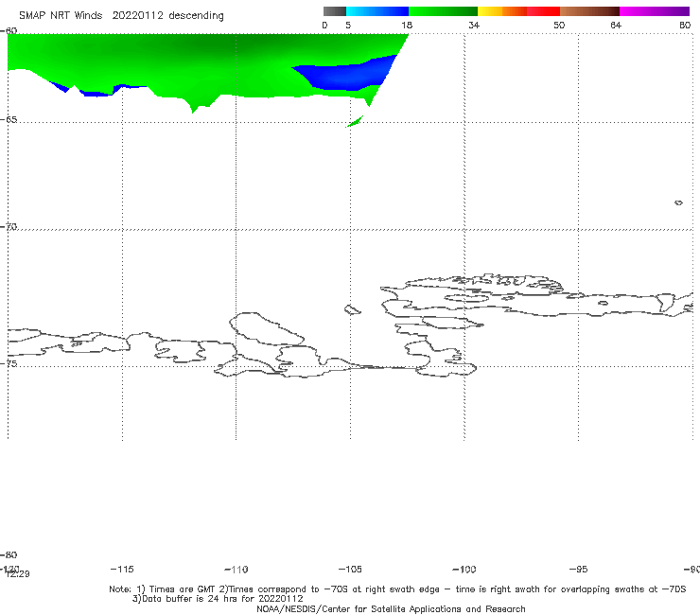
Task: Click the isolated small green patch below the swath
Action: point(355,121)
